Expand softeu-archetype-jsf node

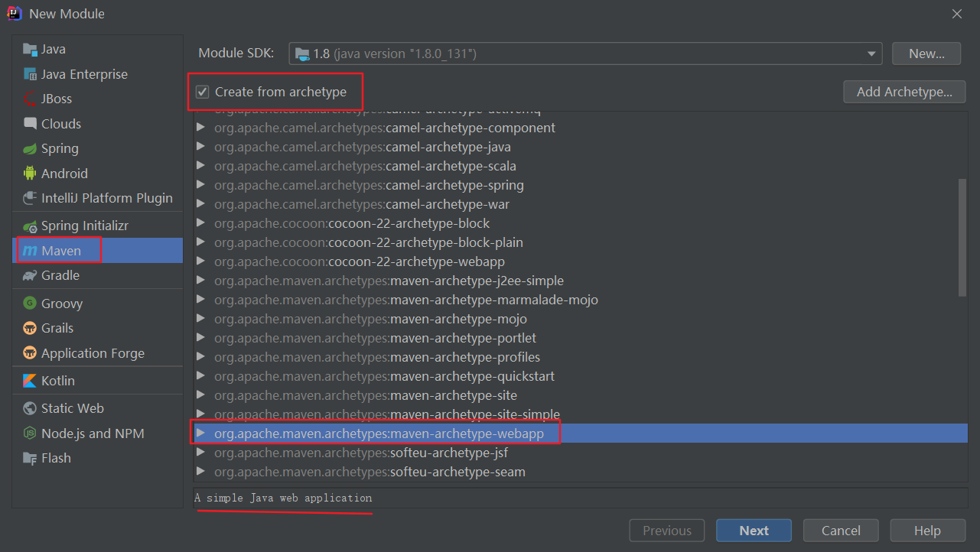click(201, 453)
